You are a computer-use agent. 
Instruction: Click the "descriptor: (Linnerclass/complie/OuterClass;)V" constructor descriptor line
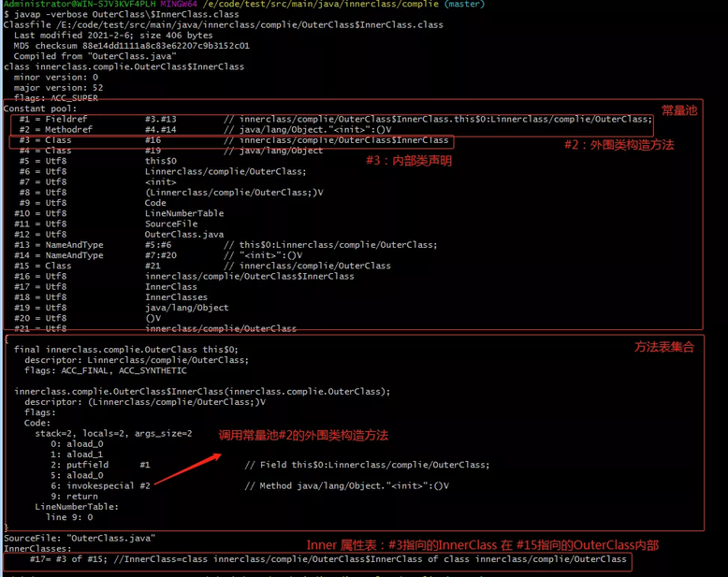[x=145, y=402]
